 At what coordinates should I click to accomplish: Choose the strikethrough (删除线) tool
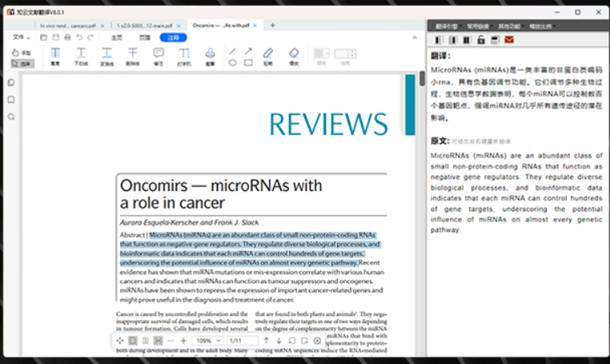coord(132,56)
